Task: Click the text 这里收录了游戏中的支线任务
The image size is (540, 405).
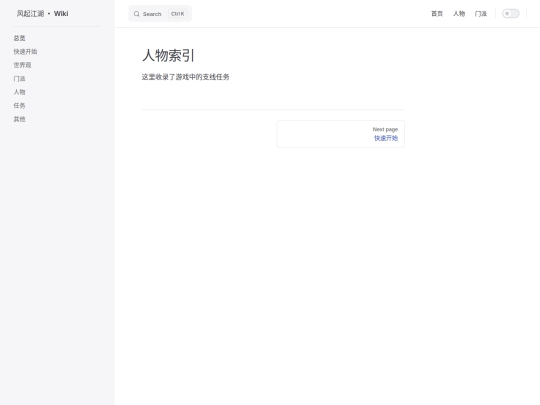Action: pos(185,77)
